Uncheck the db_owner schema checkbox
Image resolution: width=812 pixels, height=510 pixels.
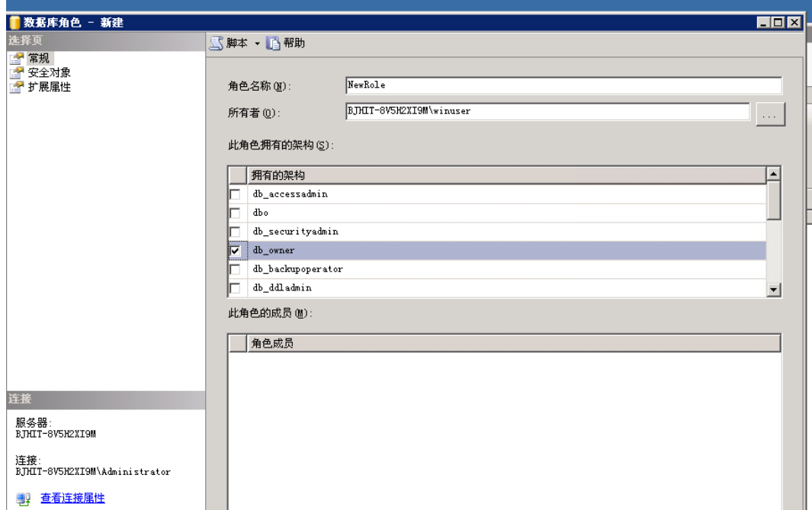pyautogui.click(x=235, y=251)
